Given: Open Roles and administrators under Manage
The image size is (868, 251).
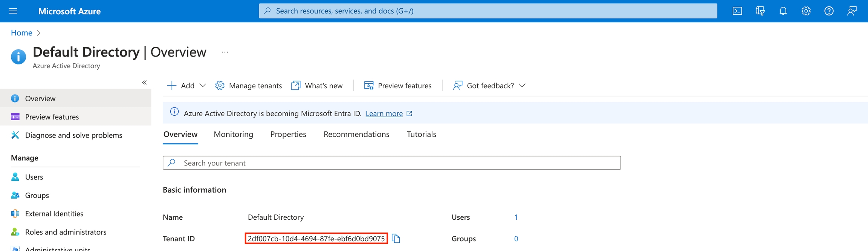Looking at the screenshot, I should (x=76, y=232).
